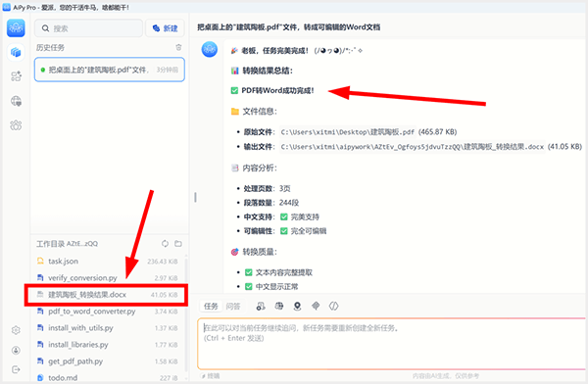
Task: Click the 内容分析 heading
Action: click(260, 168)
